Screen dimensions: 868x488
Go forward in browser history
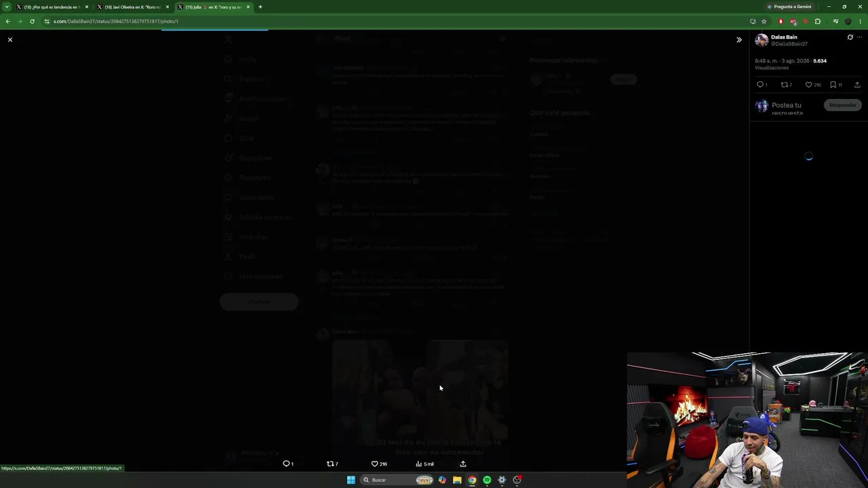point(20,21)
